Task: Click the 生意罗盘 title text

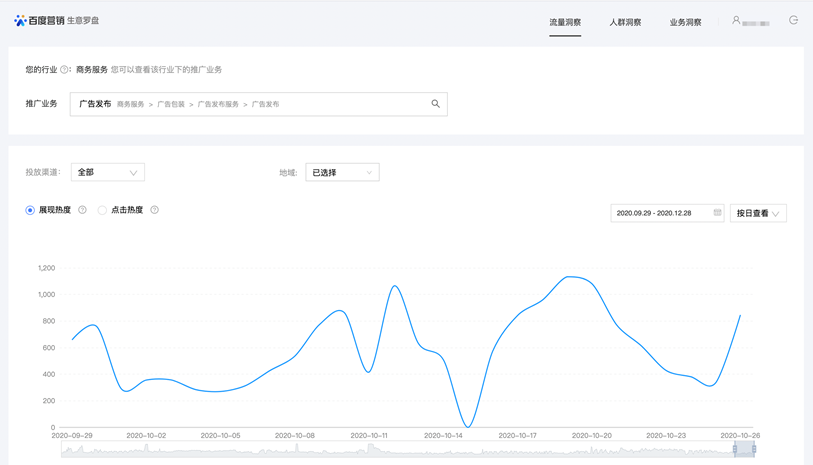Action: [x=83, y=21]
